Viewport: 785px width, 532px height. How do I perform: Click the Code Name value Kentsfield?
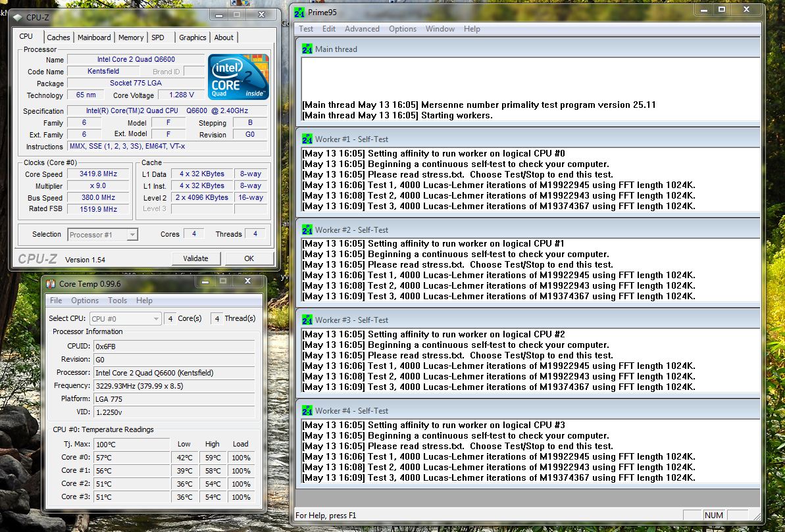pos(103,71)
